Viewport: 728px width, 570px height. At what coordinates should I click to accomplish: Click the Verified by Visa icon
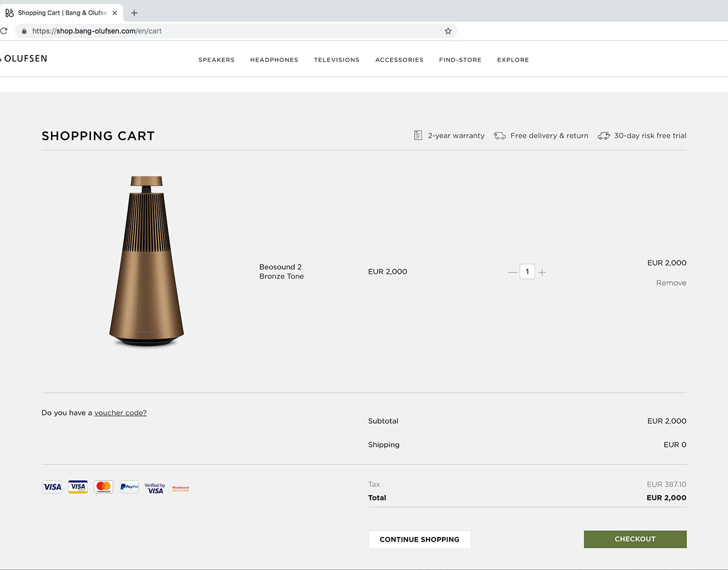coord(155,488)
